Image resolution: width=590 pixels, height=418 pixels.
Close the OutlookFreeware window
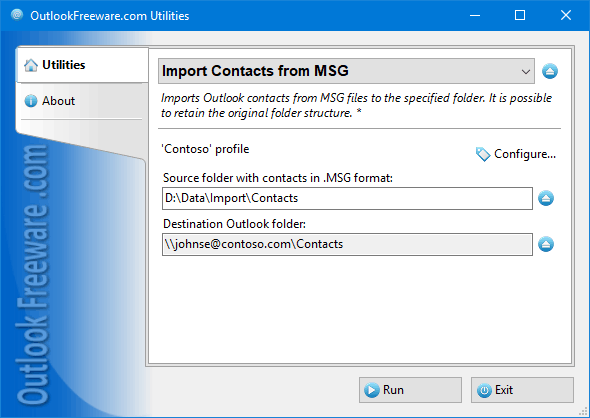(566, 15)
